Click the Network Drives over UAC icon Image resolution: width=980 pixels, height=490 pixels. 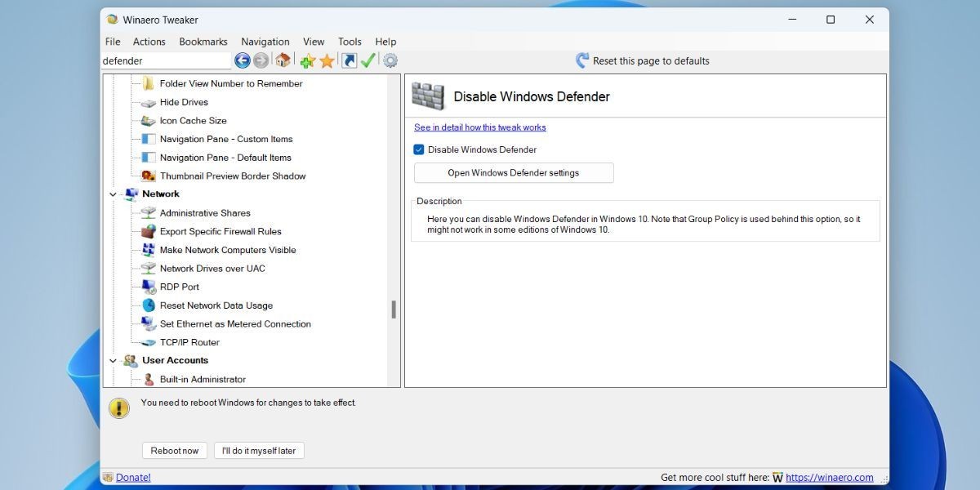(x=149, y=269)
